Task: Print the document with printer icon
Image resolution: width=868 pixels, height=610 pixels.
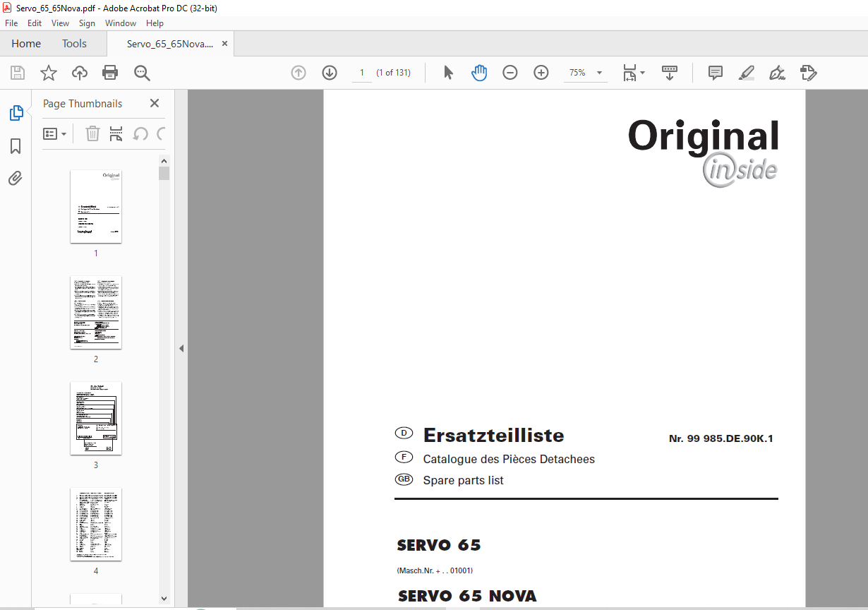Action: click(x=110, y=73)
